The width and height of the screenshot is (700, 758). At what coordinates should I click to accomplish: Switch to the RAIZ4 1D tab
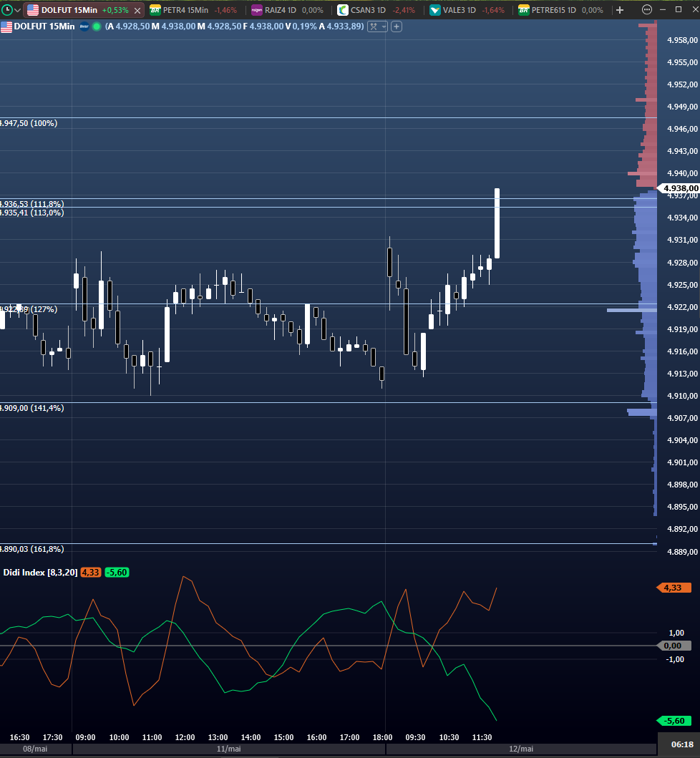288,10
